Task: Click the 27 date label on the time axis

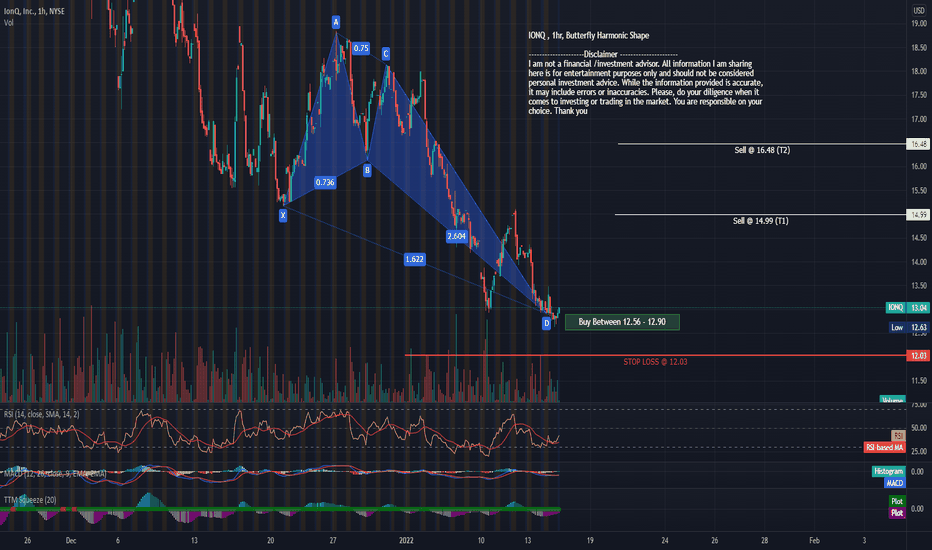Action: pos(333,540)
